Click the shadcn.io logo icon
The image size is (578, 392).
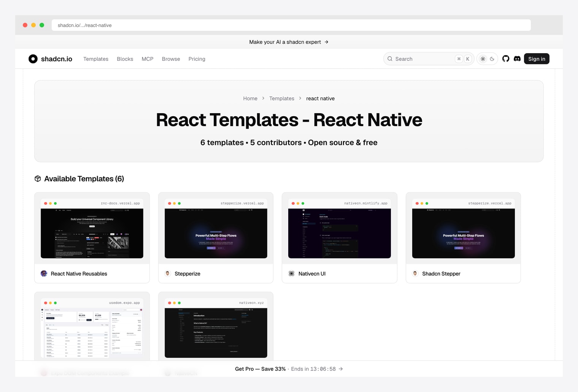tap(33, 59)
